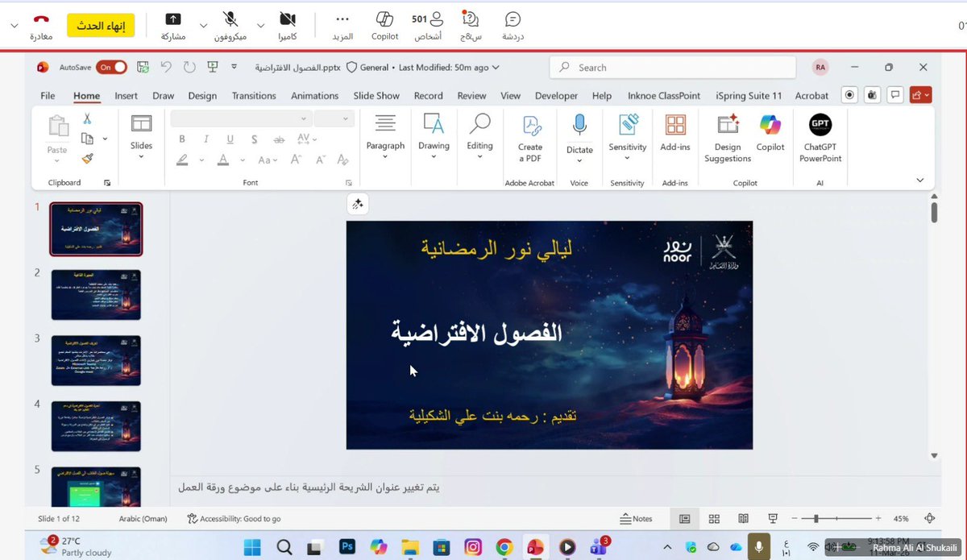Open the Drawing group dropdown
This screenshot has width=967, height=560.
[434, 135]
